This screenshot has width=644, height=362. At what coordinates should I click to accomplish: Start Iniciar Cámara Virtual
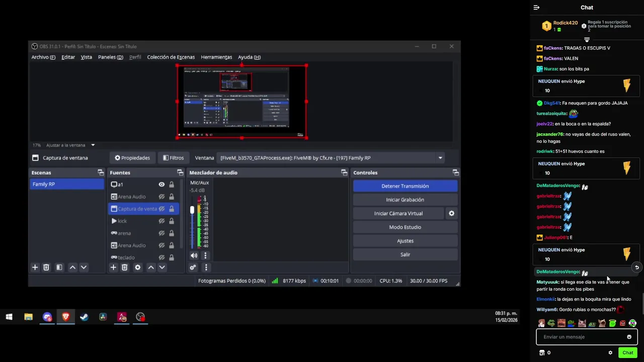[398, 213]
